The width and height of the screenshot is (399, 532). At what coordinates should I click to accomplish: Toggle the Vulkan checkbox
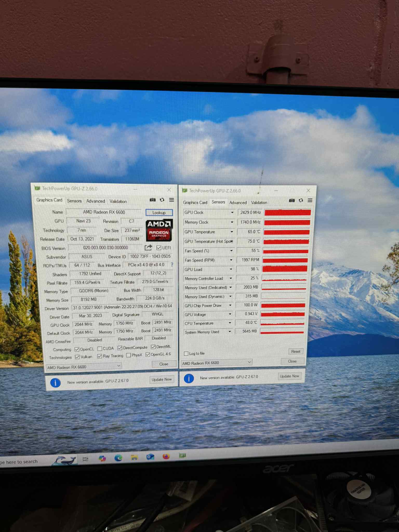pos(77,357)
